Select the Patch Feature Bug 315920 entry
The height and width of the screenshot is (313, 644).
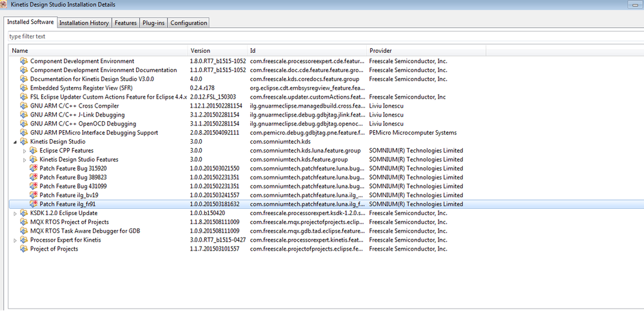point(326,169)
